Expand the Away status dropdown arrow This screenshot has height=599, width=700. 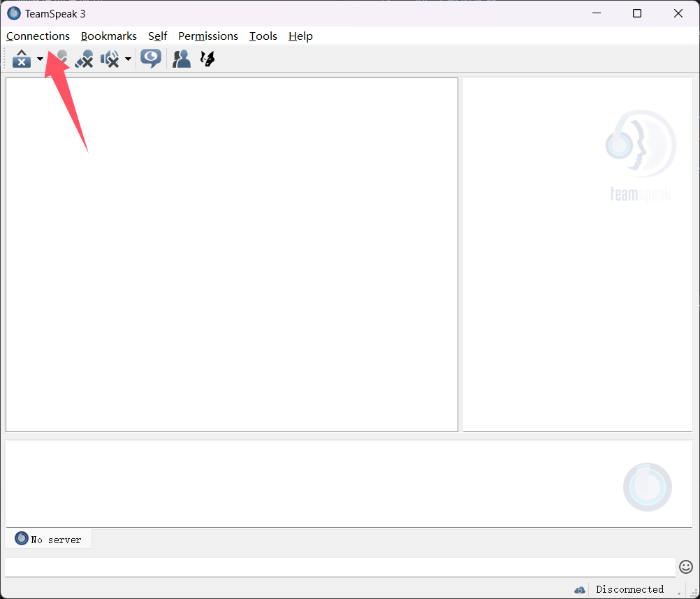40,59
